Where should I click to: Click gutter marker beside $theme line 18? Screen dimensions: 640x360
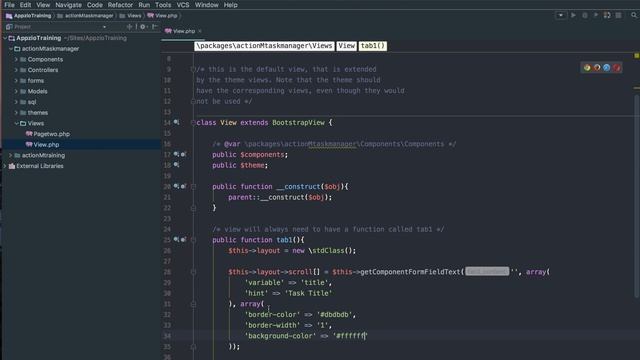click(x=176, y=165)
